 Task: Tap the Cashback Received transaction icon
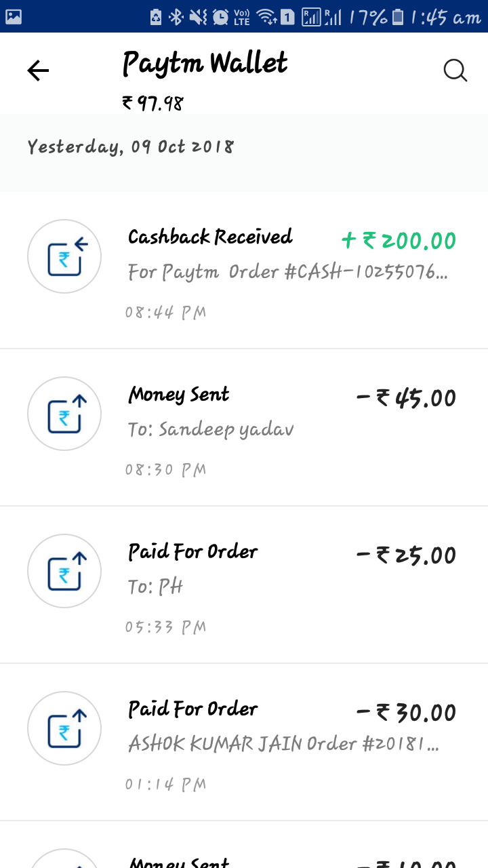click(x=64, y=256)
